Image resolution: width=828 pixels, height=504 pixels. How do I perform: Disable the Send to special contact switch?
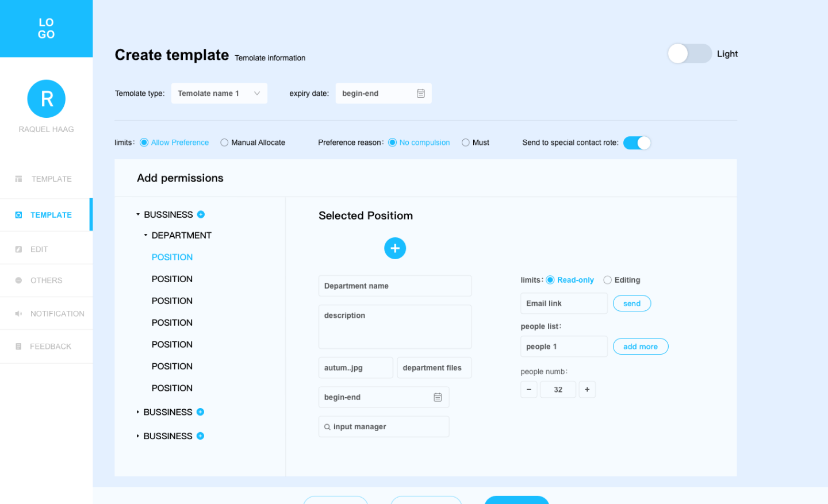(x=637, y=143)
